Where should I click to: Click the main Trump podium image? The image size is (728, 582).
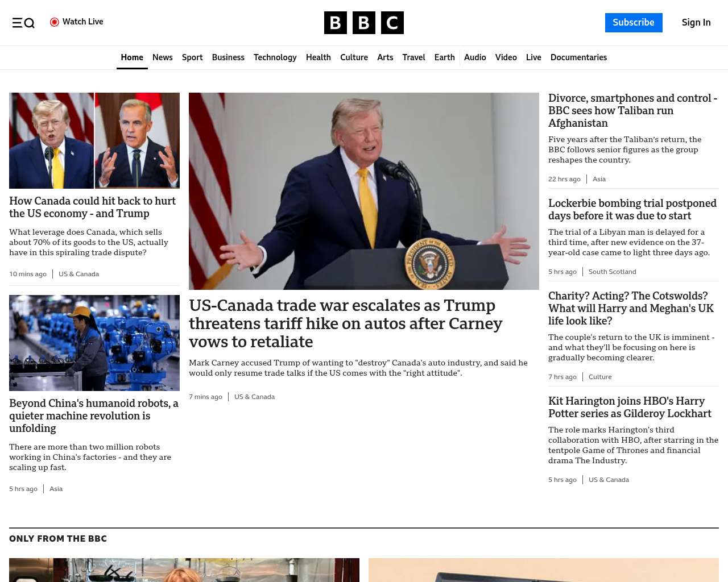(364, 191)
